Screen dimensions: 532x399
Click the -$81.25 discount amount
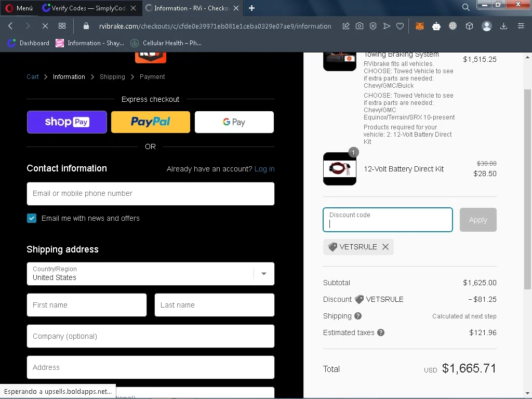tap(482, 300)
